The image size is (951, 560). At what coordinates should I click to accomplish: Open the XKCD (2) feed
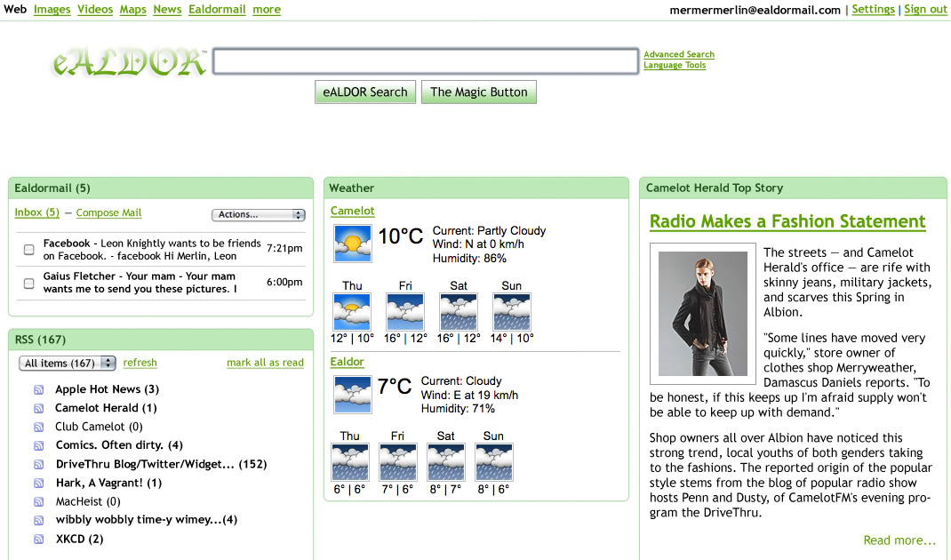(x=79, y=540)
